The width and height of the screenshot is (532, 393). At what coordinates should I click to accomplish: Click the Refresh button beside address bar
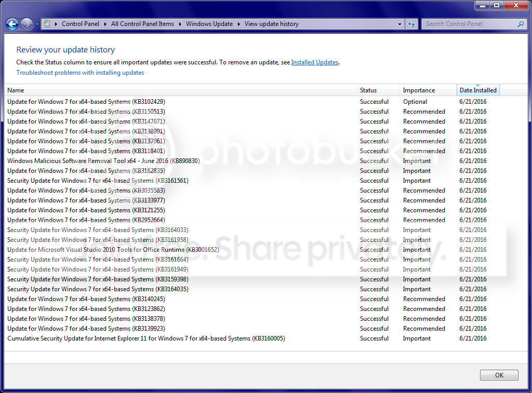[x=411, y=24]
